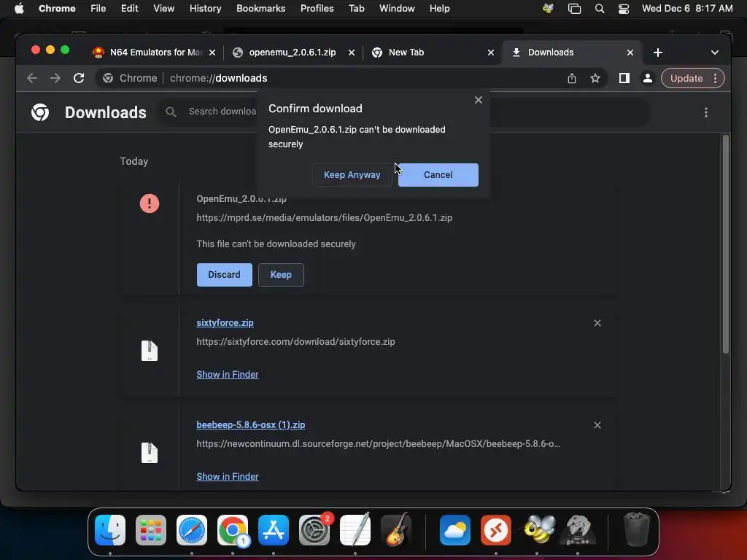Image resolution: width=747 pixels, height=560 pixels.
Task: Click the screen mirroring menu bar icon
Action: coord(575,9)
